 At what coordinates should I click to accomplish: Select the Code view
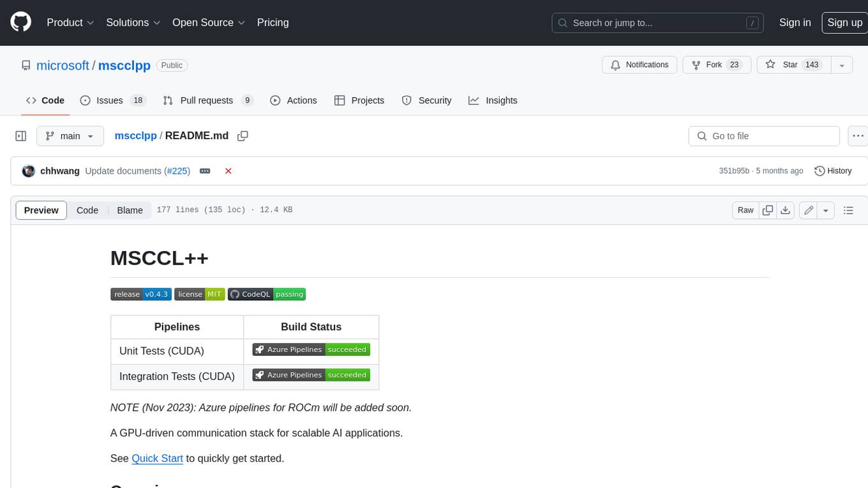[87, 210]
